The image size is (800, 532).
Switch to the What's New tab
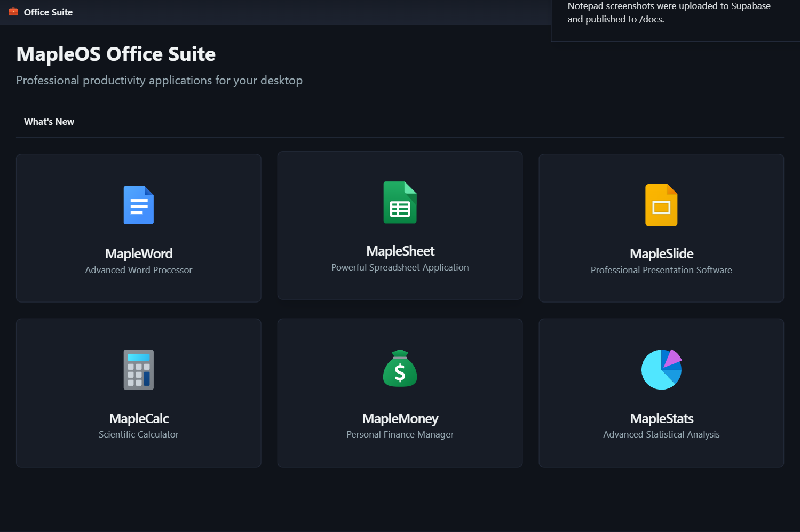pyautogui.click(x=49, y=122)
